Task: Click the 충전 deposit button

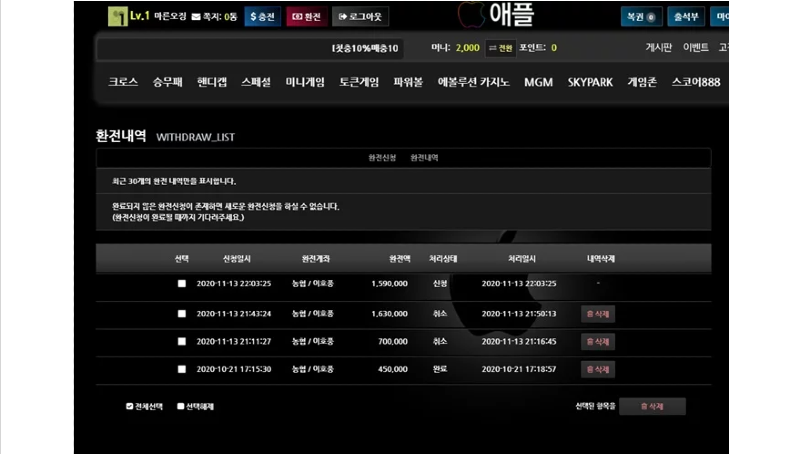Action: [x=263, y=17]
